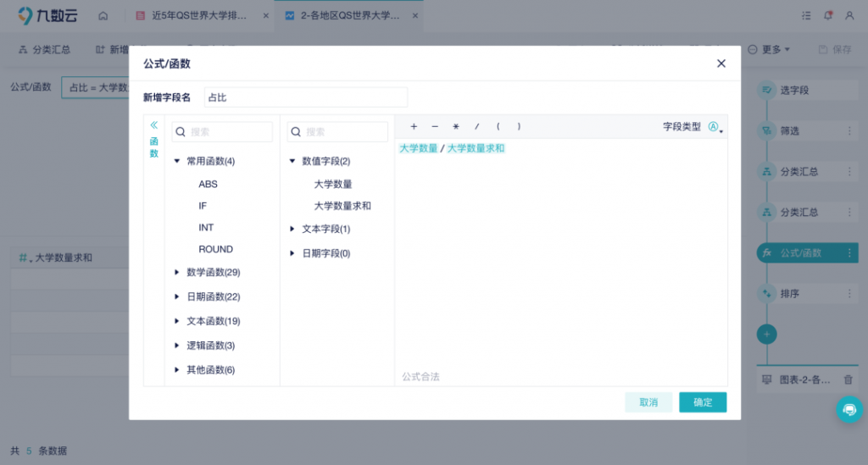
Task: Collapse the function panel with double-chevron icon
Action: tap(154, 125)
